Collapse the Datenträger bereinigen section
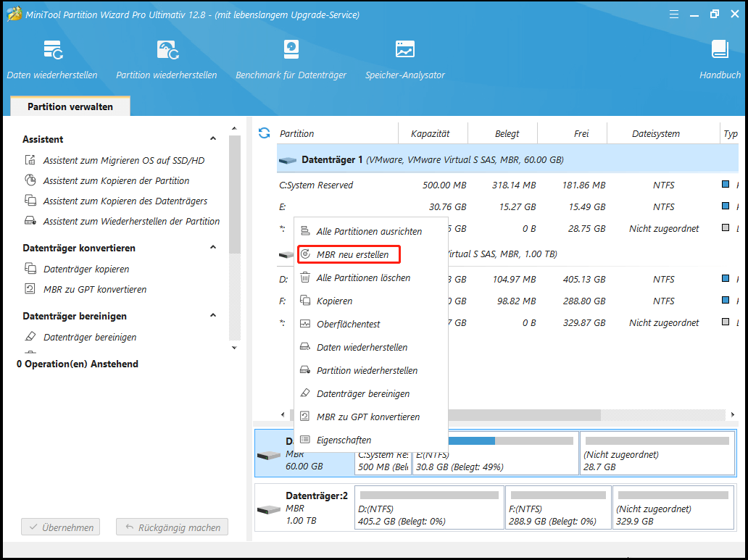The image size is (748, 560). click(x=213, y=316)
